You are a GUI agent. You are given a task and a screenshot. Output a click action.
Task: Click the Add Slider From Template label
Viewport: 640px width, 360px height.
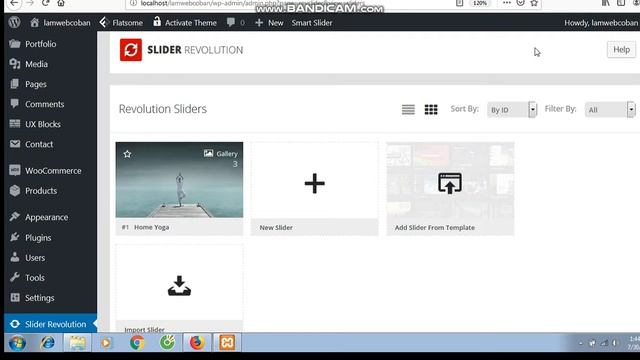pyautogui.click(x=435, y=228)
